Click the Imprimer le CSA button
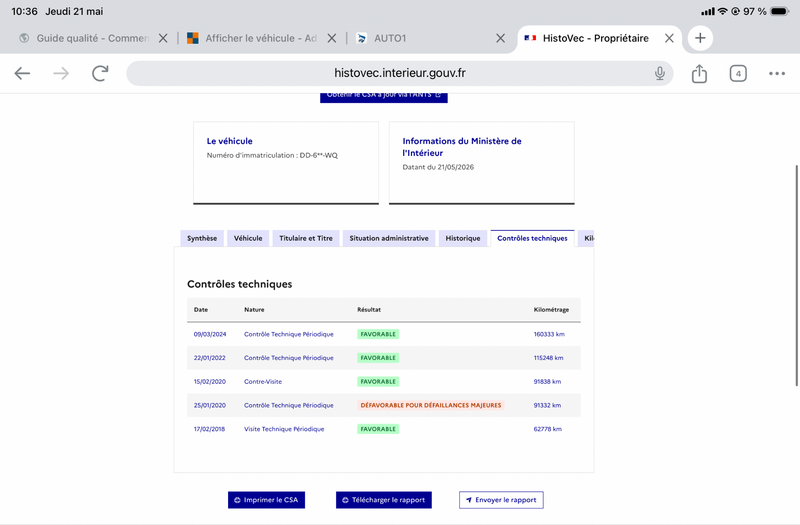800x525 pixels. tap(266, 500)
